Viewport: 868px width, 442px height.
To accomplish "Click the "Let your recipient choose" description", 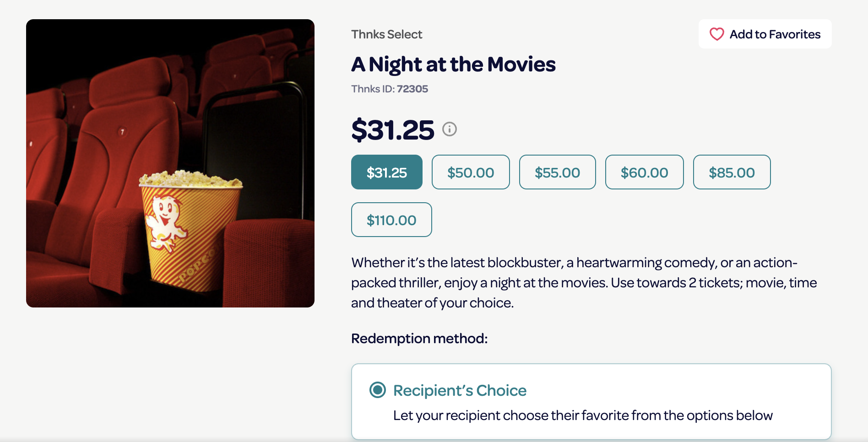I will (x=582, y=415).
